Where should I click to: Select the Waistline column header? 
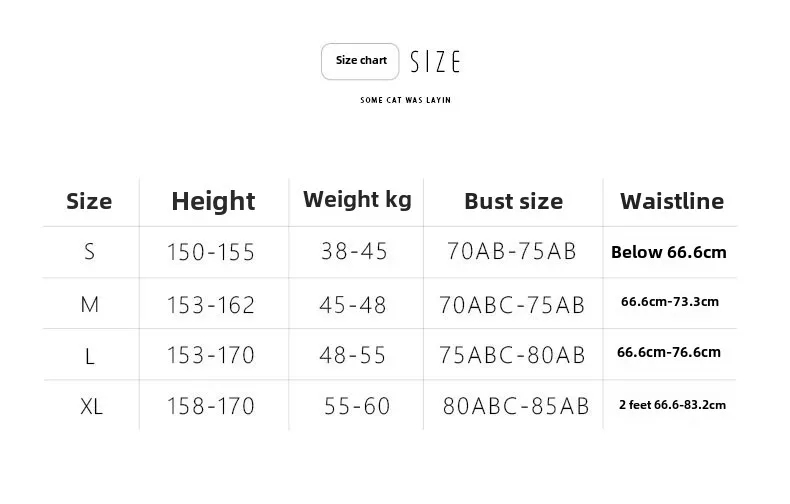pos(671,201)
